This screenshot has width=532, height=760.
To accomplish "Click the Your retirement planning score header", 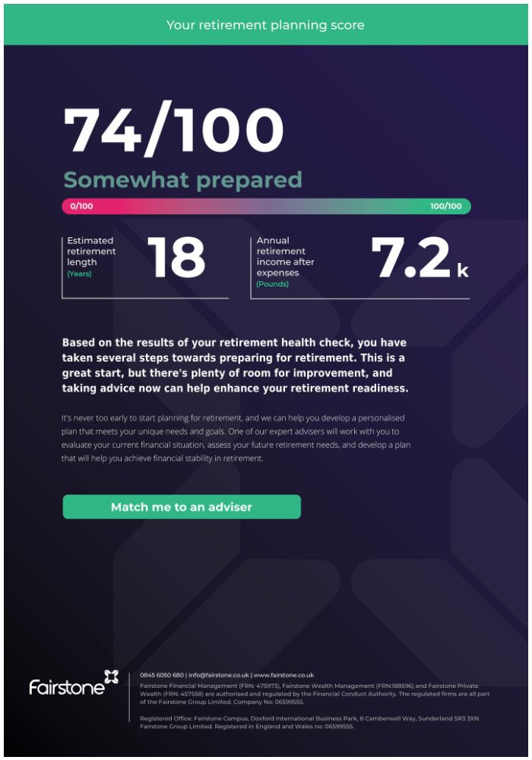I will point(265,25).
